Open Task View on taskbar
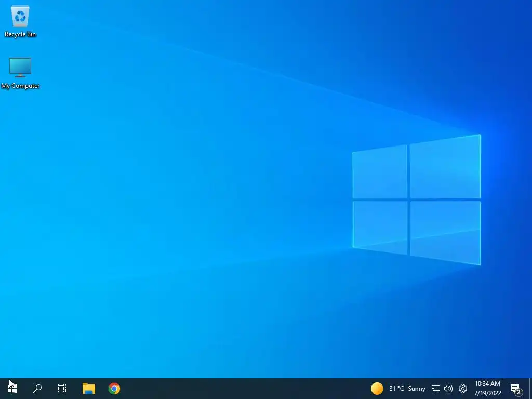 click(62, 389)
